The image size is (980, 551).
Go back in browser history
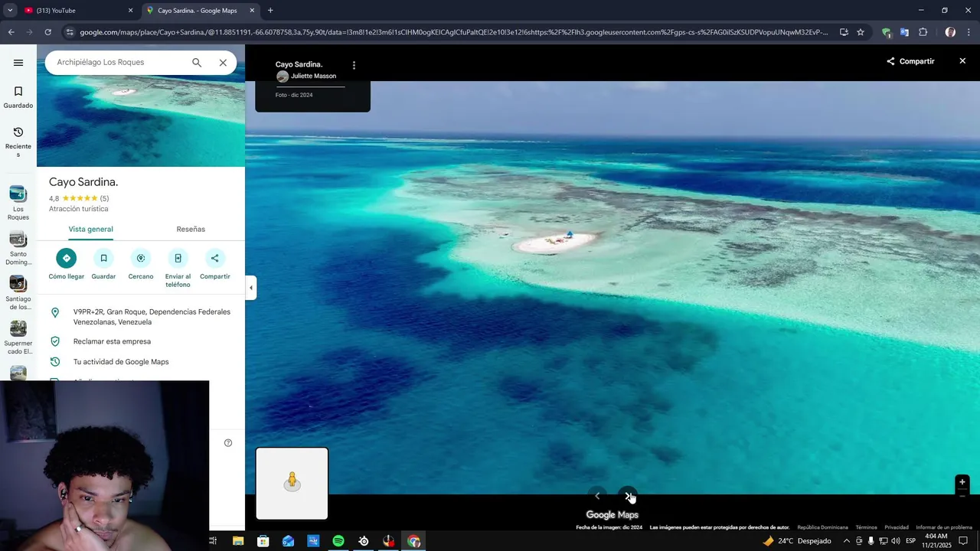11,32
